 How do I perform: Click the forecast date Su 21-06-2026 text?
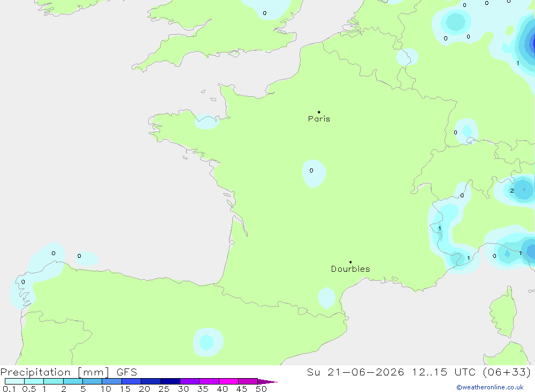[355, 372]
